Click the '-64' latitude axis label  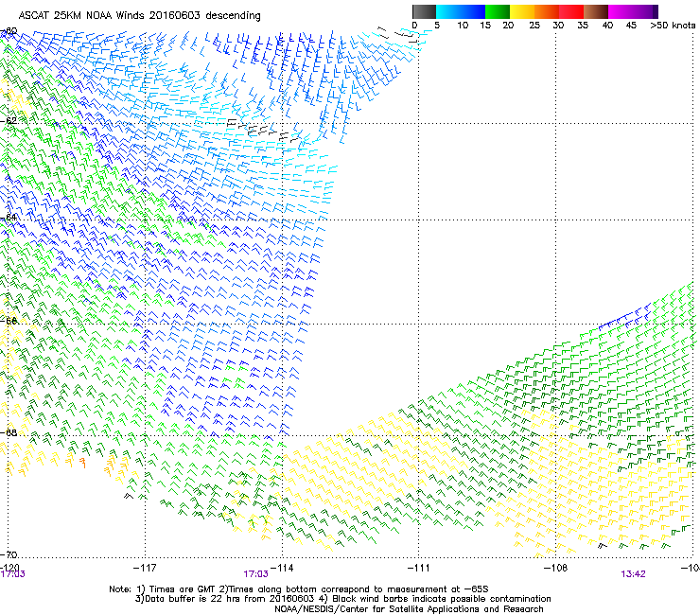9,218
